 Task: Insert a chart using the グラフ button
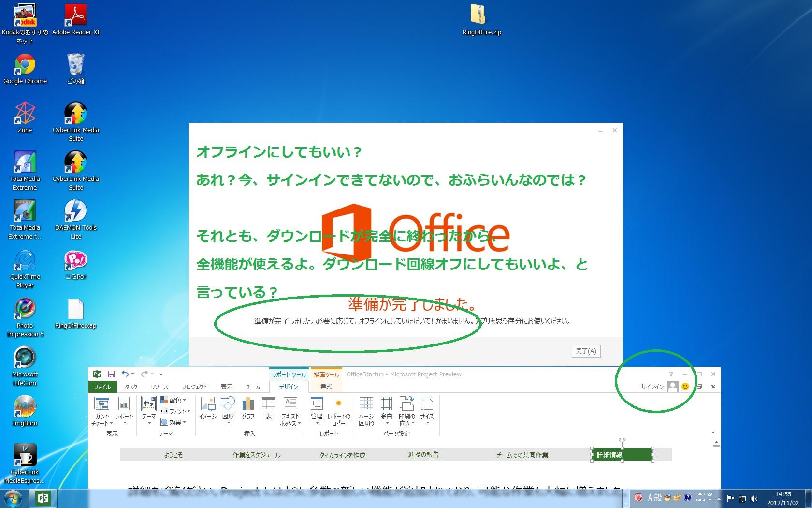click(x=248, y=409)
